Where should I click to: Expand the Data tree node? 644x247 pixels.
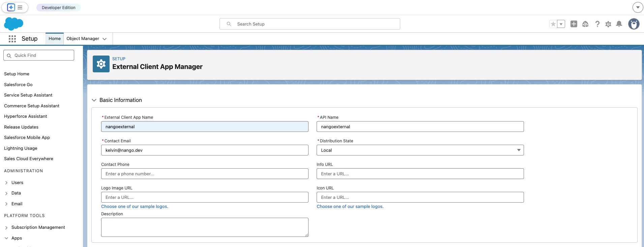coord(6,193)
